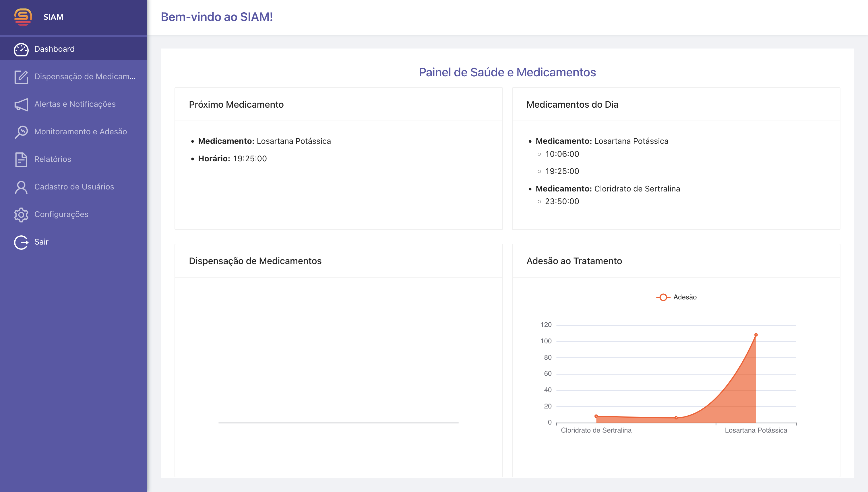Open Dispensação de Medicamentos menu item
This screenshot has height=492, width=868.
[x=85, y=77]
